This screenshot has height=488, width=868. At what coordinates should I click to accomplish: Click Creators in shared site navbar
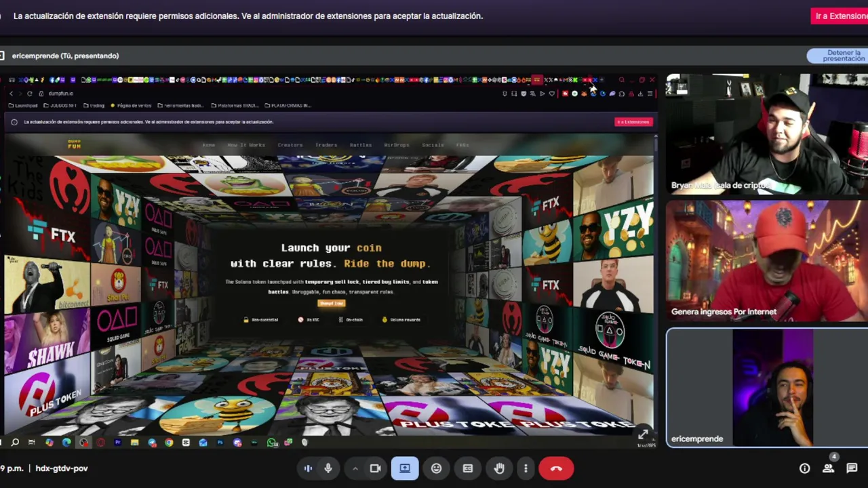pos(290,145)
